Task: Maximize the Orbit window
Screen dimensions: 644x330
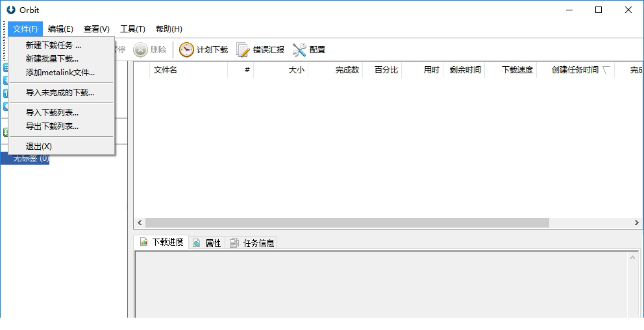Action: 599,10
